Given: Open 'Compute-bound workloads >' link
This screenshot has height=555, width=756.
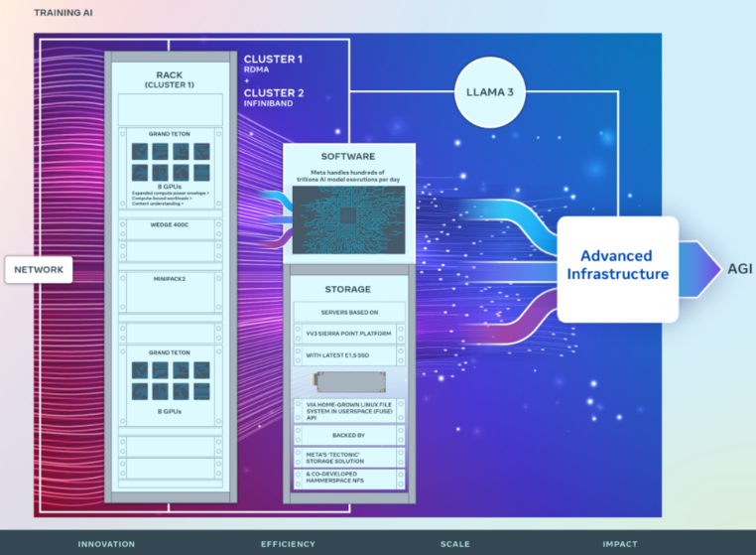Looking at the screenshot, I should [162, 199].
